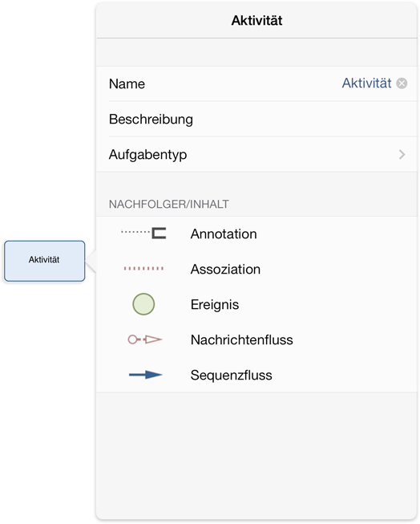Click the Aktivität panel title
The height and width of the screenshot is (524, 420).
[x=256, y=20]
